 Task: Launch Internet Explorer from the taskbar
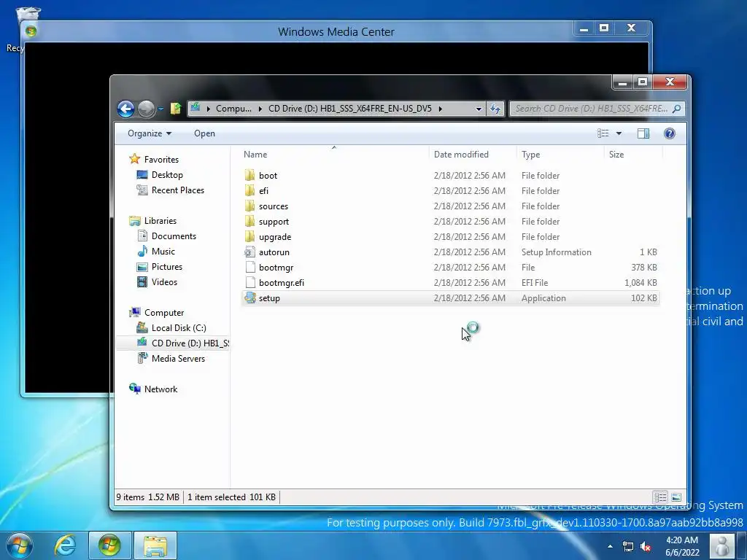(65, 545)
